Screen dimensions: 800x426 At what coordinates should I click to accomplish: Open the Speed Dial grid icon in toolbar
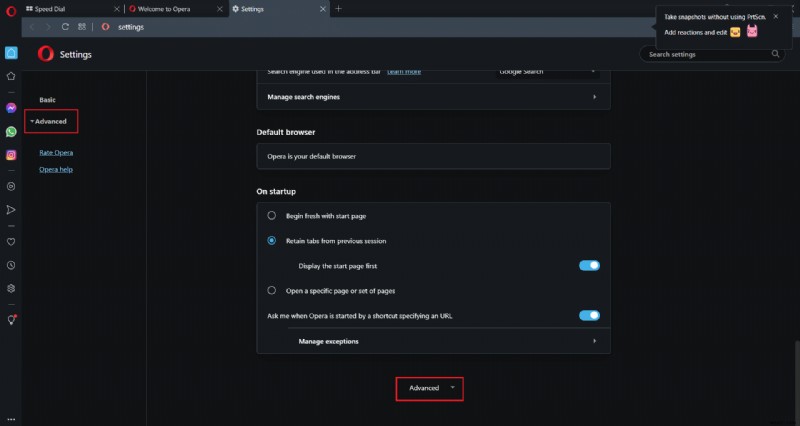[82, 27]
